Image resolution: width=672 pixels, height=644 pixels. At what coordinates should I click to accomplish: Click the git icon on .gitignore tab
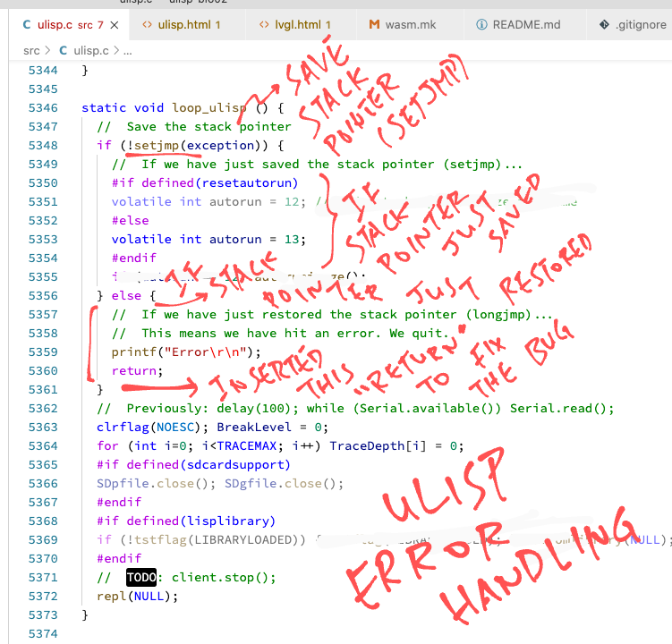coord(597,25)
